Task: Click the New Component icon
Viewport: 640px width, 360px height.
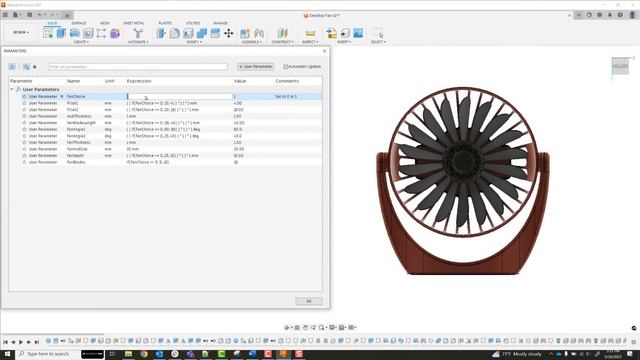Action: (245, 33)
